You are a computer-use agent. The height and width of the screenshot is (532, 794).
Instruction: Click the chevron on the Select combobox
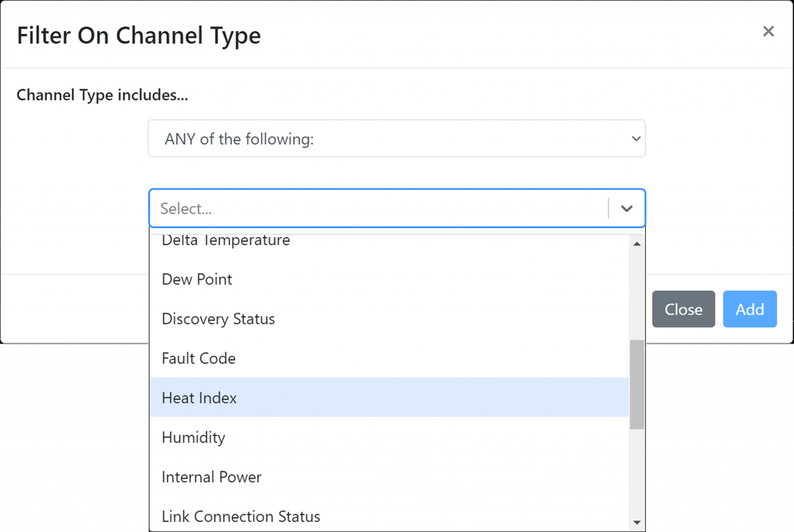[627, 208]
